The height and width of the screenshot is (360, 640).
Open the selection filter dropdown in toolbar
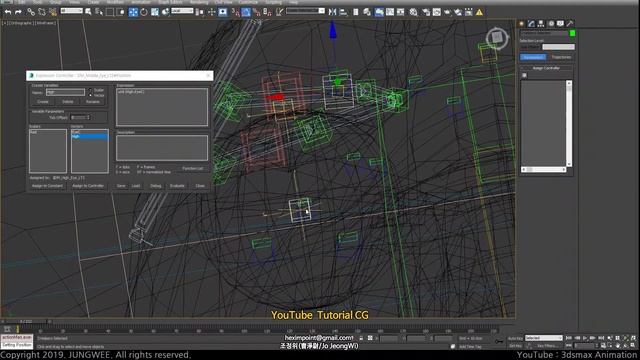coord(71,11)
